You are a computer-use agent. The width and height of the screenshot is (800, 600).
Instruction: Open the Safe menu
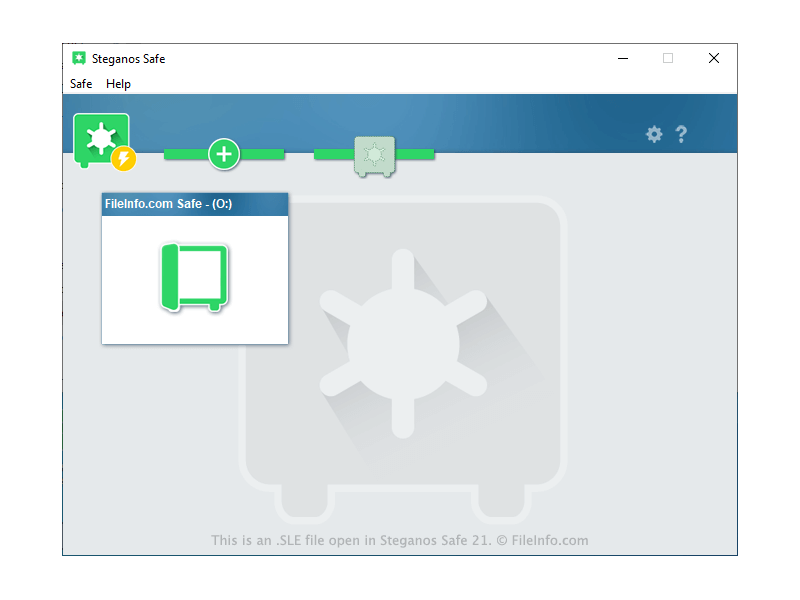pos(81,84)
